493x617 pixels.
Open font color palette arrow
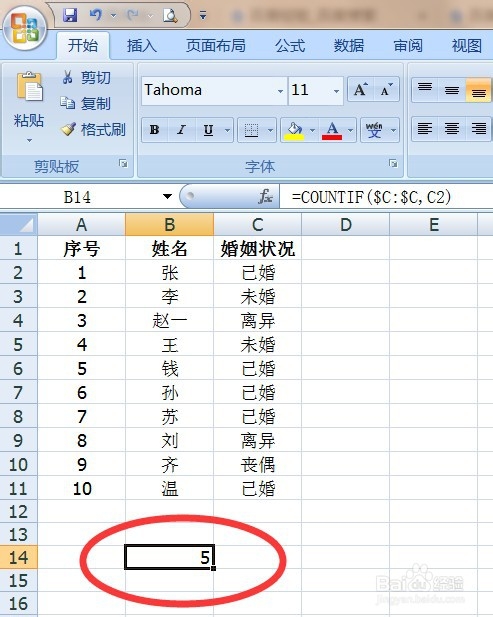(x=350, y=130)
